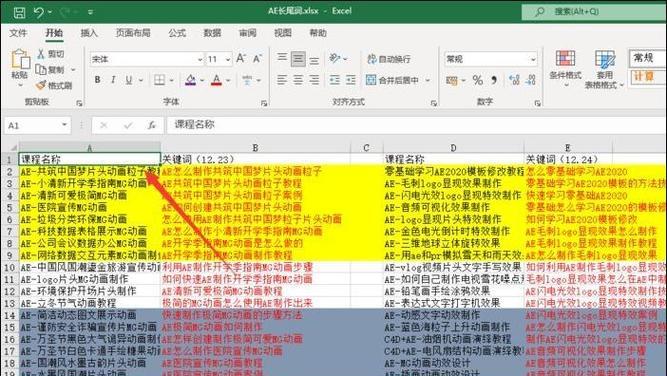Open the Formulas ribbon tab

pos(177,33)
